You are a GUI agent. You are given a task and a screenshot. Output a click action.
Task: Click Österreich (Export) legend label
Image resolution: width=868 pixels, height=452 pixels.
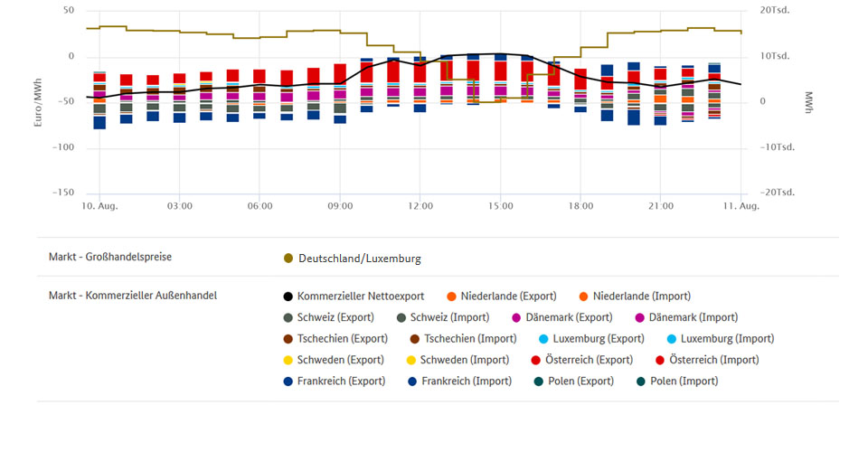(589, 360)
